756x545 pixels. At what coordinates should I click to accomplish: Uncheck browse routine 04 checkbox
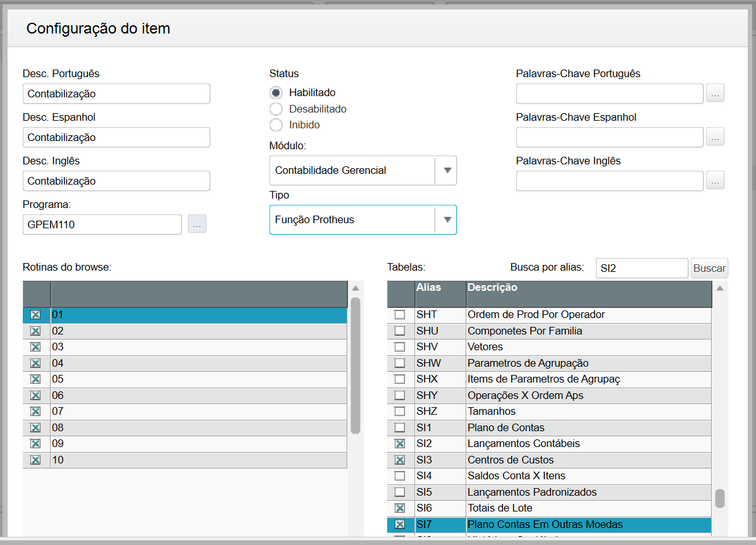35,364
